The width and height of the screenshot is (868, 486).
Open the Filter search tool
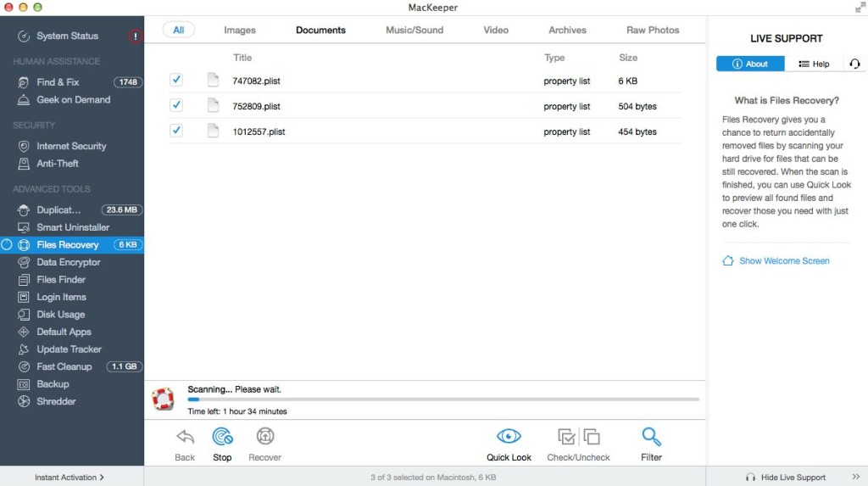(x=651, y=444)
